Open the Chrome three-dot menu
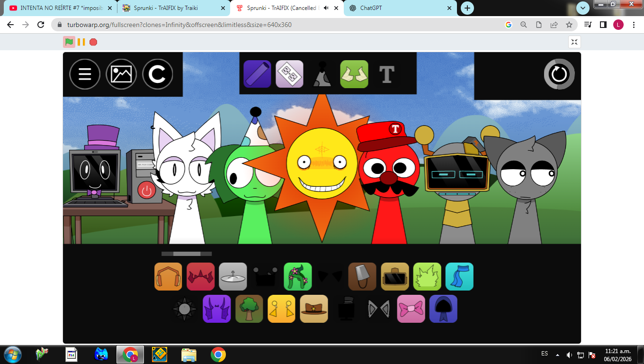Viewport: 644px width, 364px height. tap(634, 25)
